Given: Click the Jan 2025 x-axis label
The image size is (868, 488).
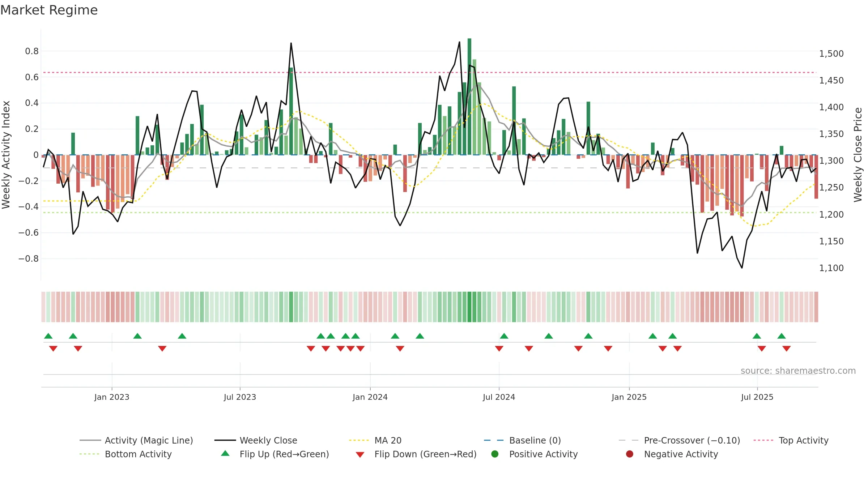Looking at the screenshot, I should point(629,397).
